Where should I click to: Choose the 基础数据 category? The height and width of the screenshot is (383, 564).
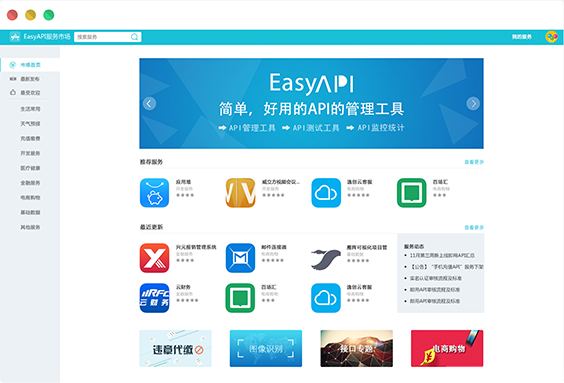coord(30,212)
